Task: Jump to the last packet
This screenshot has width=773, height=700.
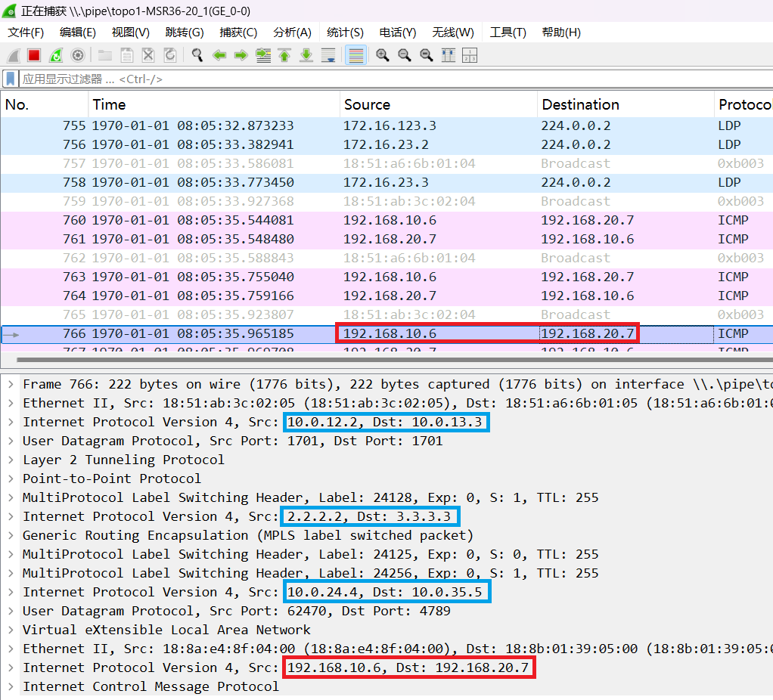Action: click(306, 55)
